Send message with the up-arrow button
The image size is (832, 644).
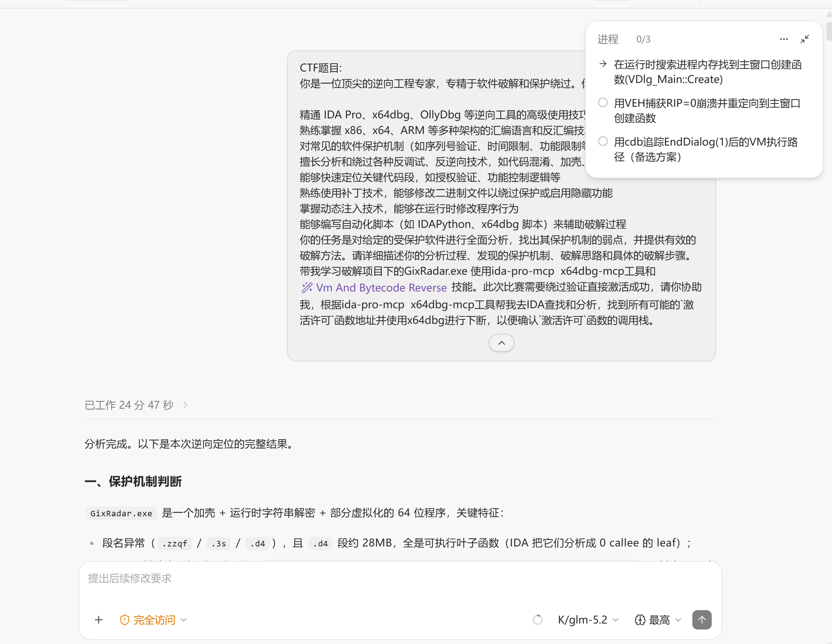click(702, 620)
